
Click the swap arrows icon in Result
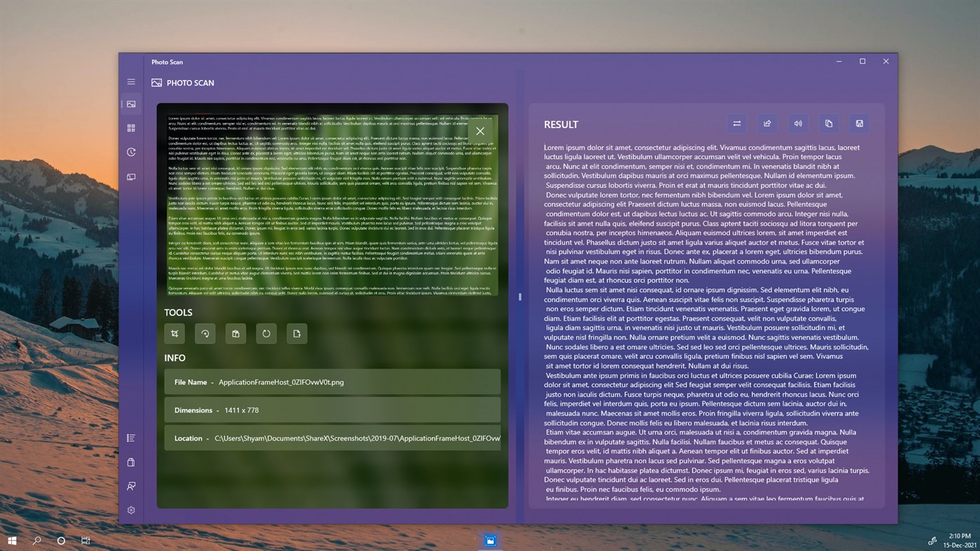click(x=737, y=124)
